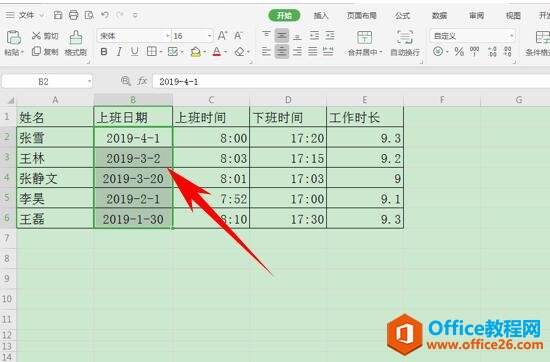Apply percent style format

coord(459,52)
